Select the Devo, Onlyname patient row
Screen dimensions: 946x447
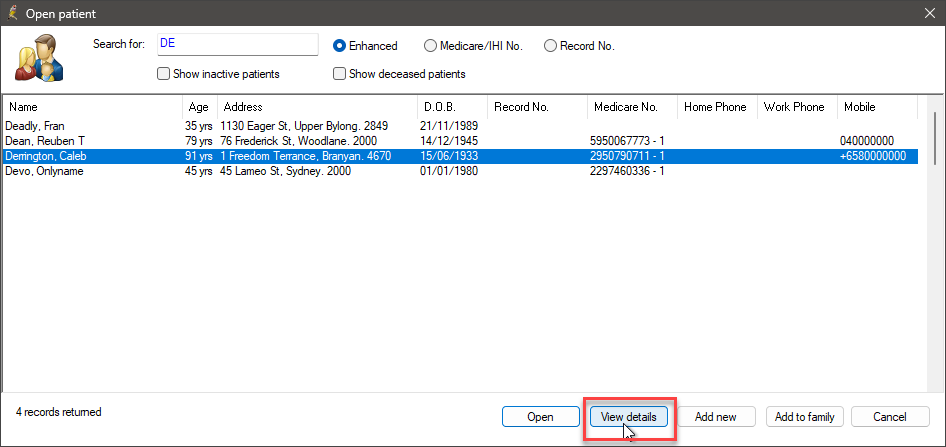(x=461, y=171)
